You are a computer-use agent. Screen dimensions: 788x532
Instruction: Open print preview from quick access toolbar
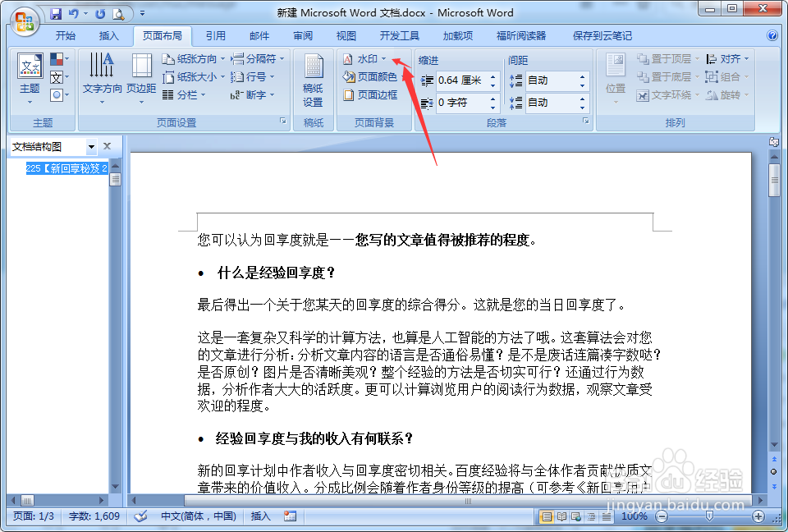[118, 14]
